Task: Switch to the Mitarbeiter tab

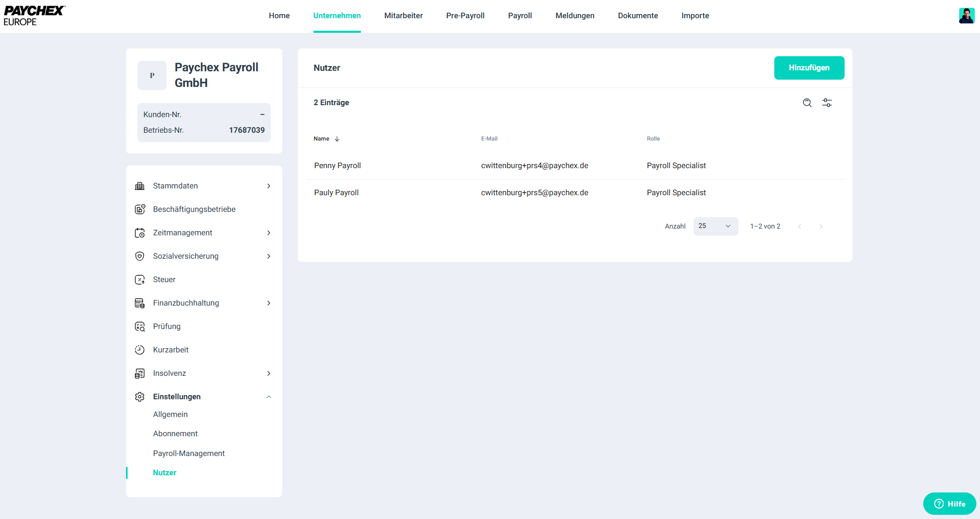Action: 403,16
